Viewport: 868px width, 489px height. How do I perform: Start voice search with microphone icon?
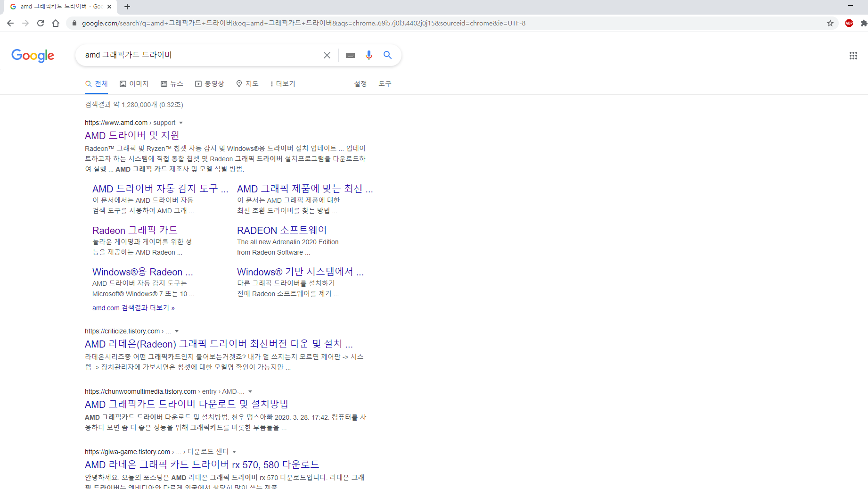tap(369, 55)
